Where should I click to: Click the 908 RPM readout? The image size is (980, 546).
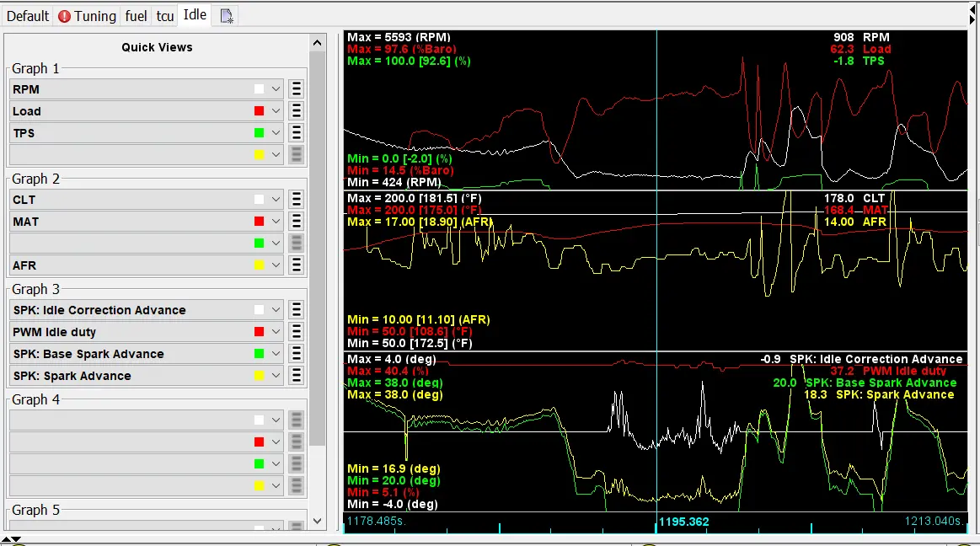click(x=861, y=37)
